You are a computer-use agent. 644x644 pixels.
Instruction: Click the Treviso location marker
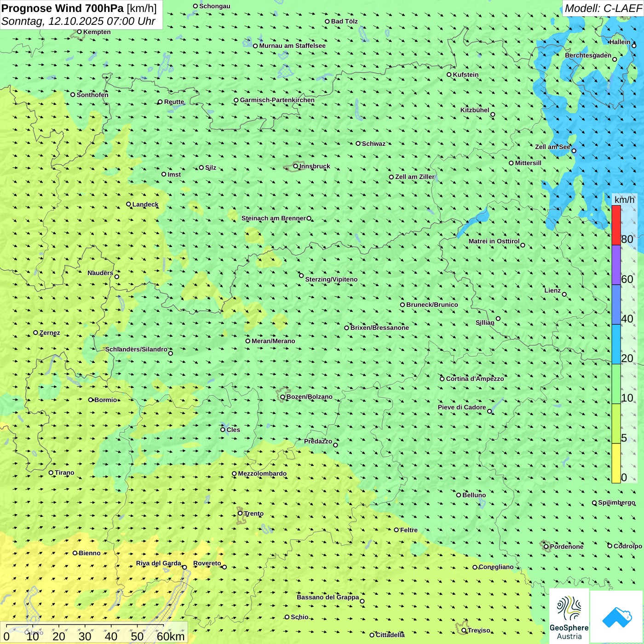[x=464, y=630]
